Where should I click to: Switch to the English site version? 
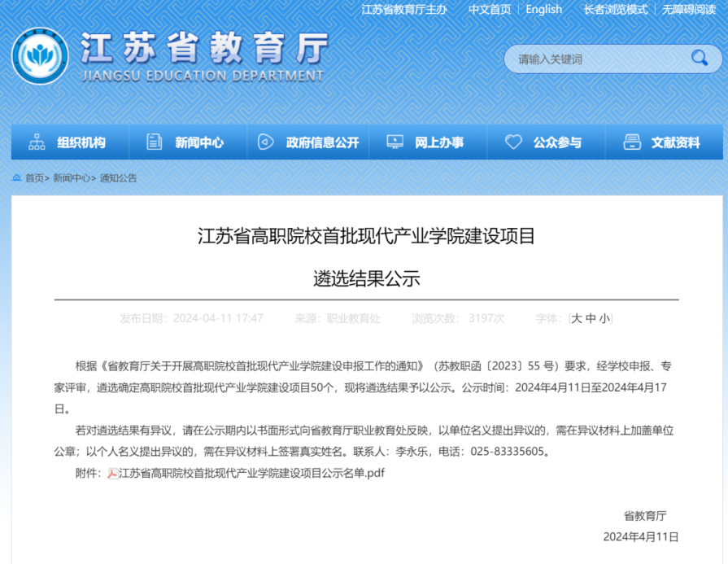543,9
